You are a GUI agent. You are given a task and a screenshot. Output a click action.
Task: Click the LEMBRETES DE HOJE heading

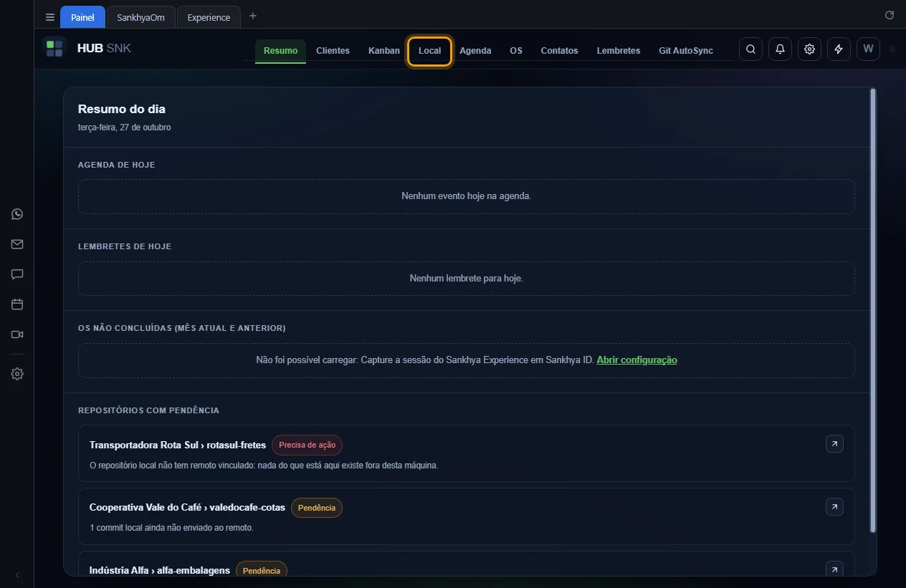(125, 246)
